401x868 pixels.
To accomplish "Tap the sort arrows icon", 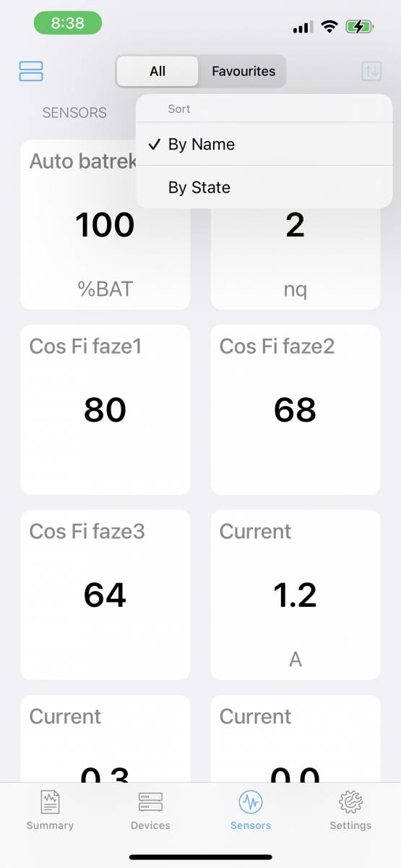I will click(371, 71).
